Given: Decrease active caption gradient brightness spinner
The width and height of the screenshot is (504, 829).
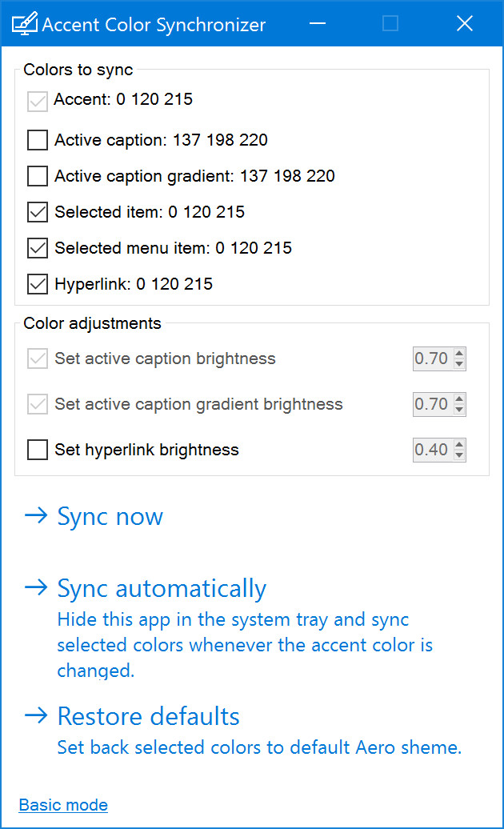Looking at the screenshot, I should [x=459, y=409].
